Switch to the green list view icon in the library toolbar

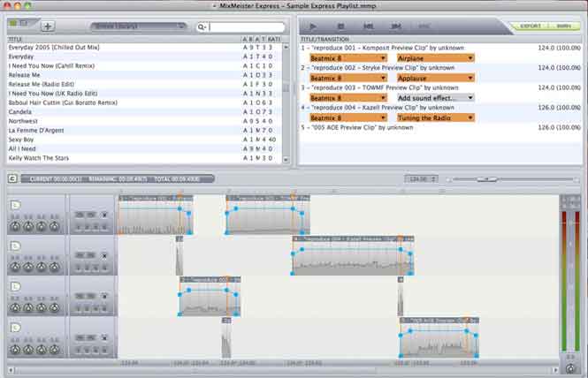pyautogui.click(x=13, y=23)
